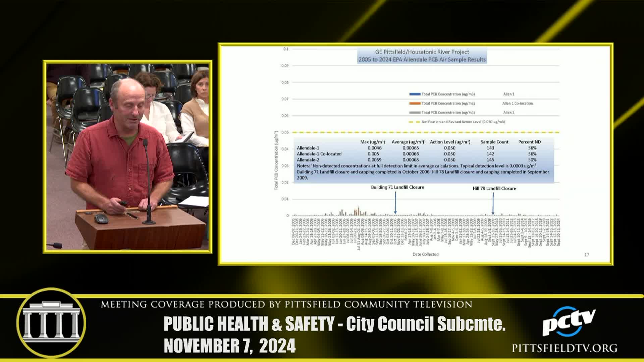Image resolution: width=644 pixels, height=362 pixels.
Task: Click the 'Hill 78 Landfill Closure' annotation
Action: coord(494,189)
